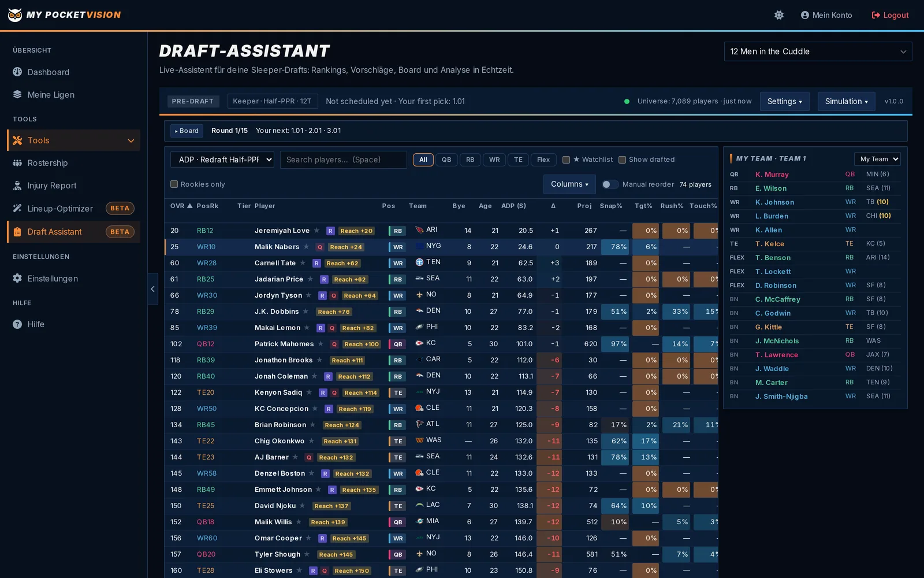Open Lineup-Optimizer tool
The height and width of the screenshot is (578, 924).
click(73, 208)
